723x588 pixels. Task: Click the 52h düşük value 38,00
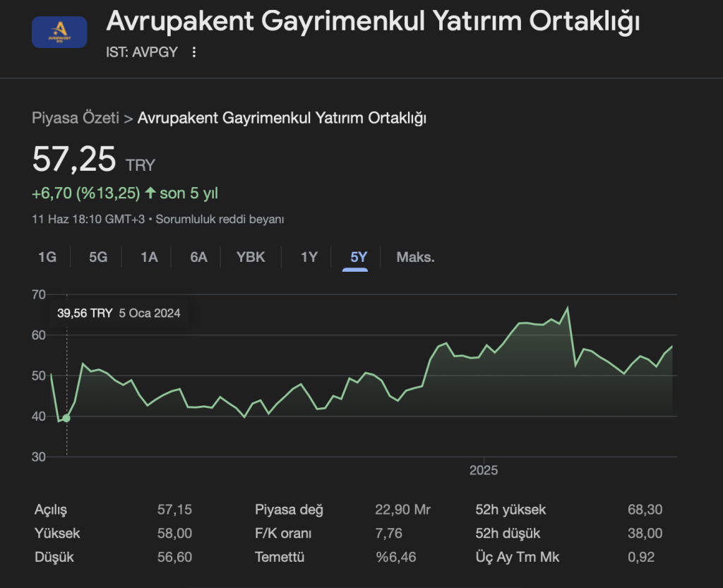coord(645,533)
